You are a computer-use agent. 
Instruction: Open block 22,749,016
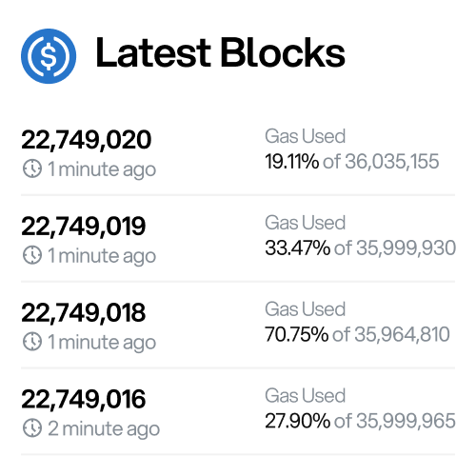click(x=84, y=399)
